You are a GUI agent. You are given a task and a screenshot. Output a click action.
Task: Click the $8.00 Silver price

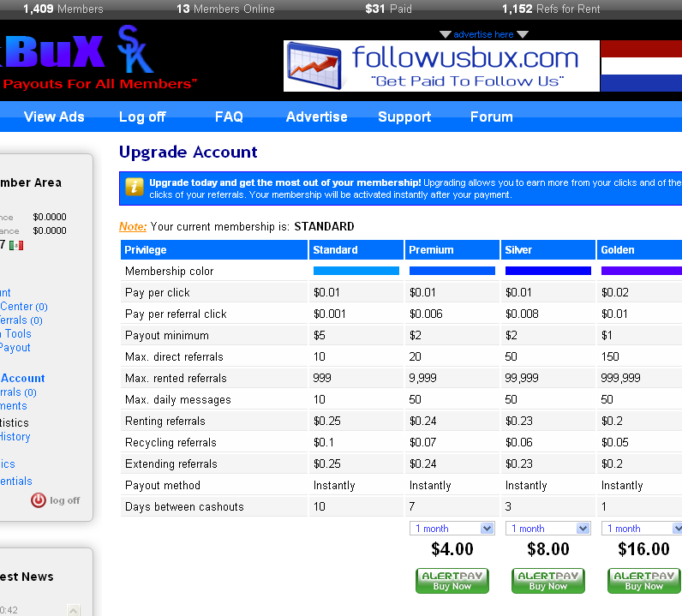coord(548,549)
